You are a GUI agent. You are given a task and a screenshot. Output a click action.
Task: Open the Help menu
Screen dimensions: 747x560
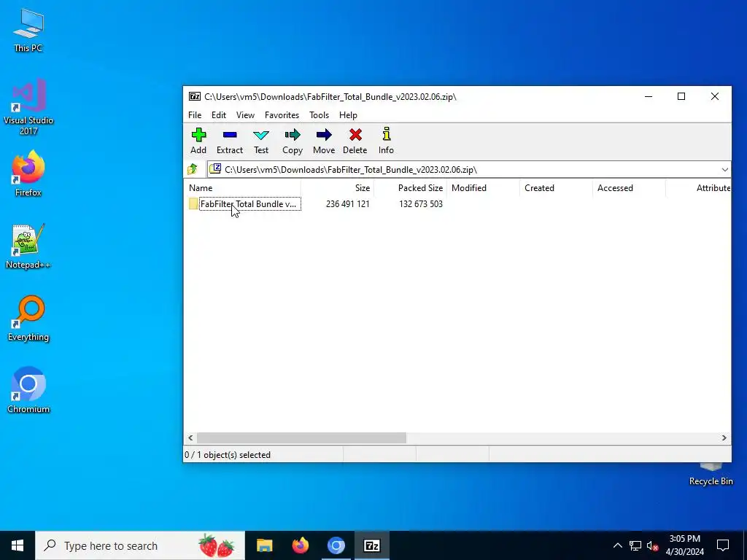(348, 115)
